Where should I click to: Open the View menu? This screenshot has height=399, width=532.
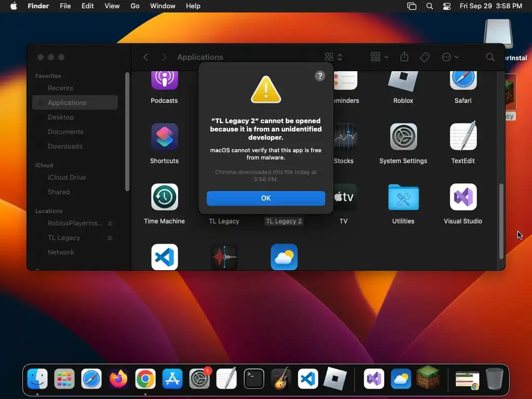[x=112, y=6]
